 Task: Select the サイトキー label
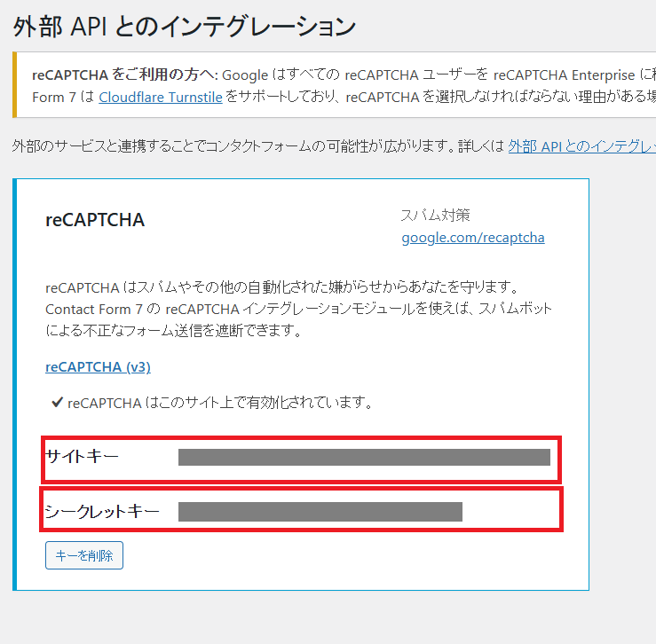coord(82,457)
